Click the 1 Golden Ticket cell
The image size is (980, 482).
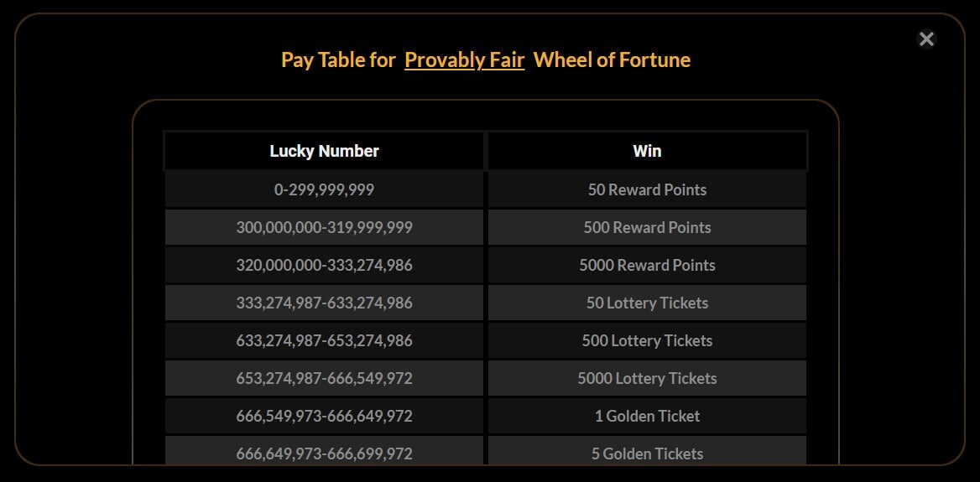647,417
